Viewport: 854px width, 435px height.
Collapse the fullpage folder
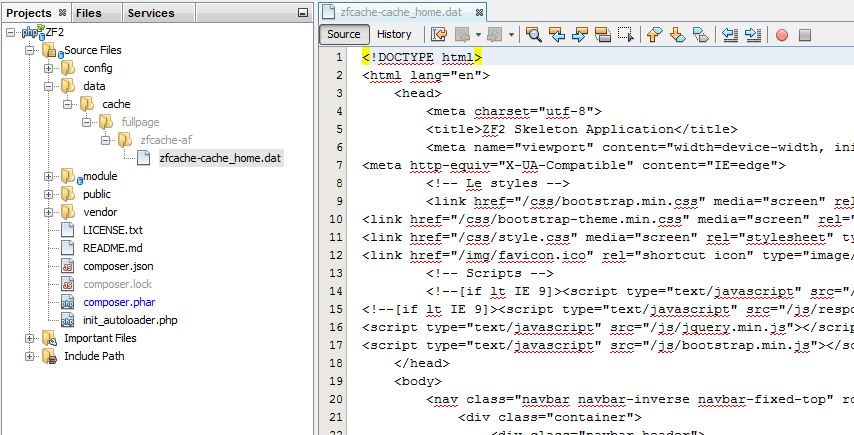(87, 122)
